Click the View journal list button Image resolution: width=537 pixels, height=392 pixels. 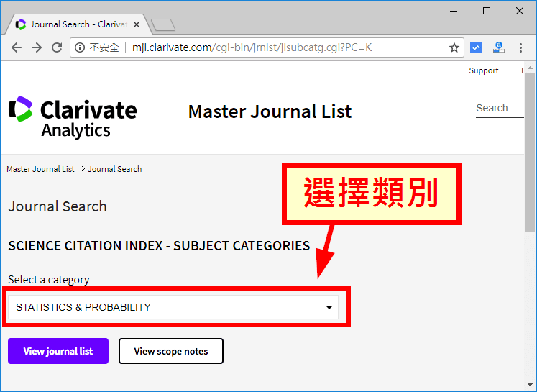[58, 351]
